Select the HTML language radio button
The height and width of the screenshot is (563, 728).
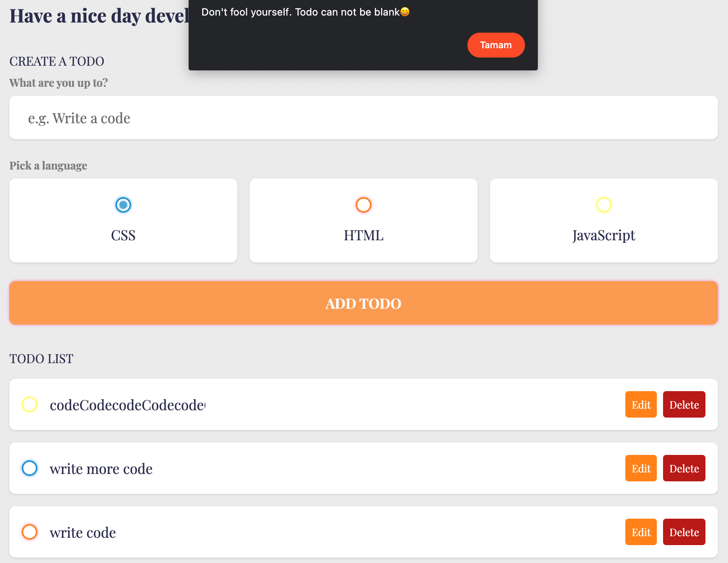(x=363, y=205)
